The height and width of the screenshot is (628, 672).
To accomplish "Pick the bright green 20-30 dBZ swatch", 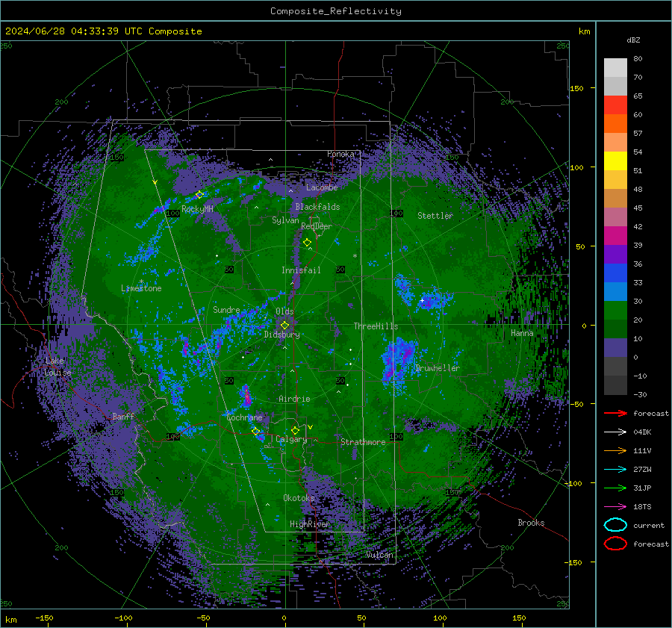I will (x=615, y=311).
